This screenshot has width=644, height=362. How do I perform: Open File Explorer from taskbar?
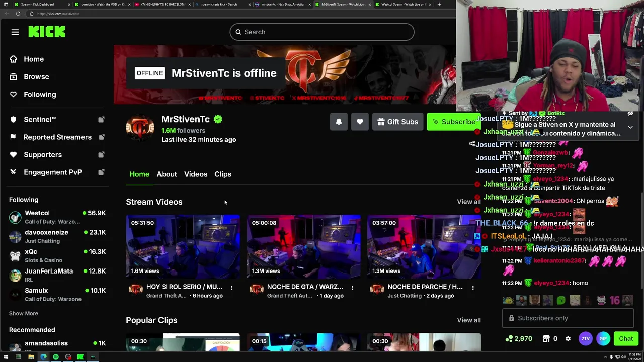(31, 357)
